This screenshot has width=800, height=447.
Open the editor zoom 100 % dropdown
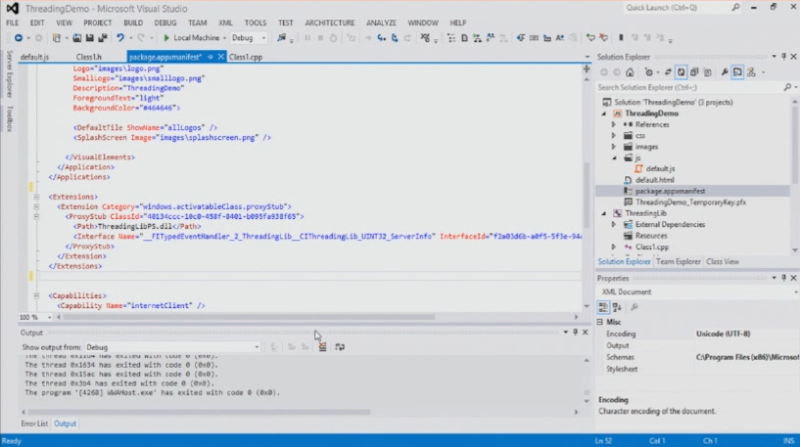point(49,317)
